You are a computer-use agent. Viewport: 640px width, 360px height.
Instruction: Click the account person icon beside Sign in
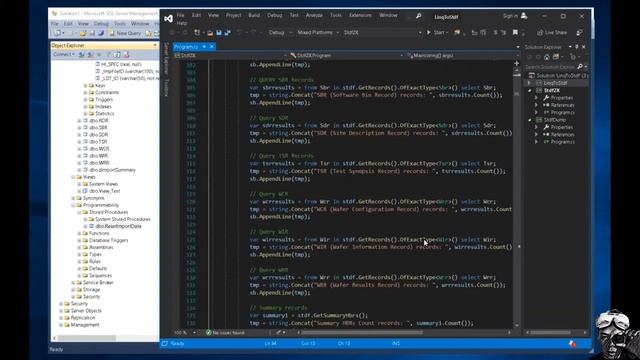[524, 16]
